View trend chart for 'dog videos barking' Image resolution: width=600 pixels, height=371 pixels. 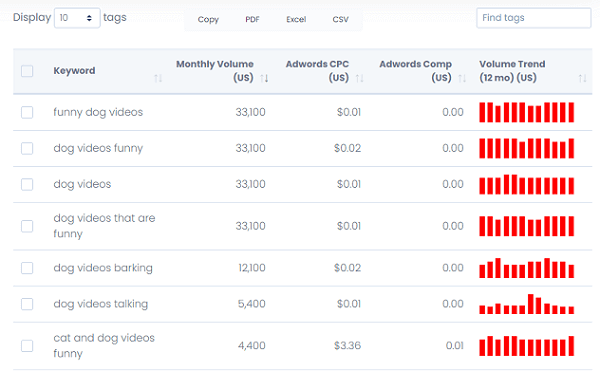point(527,268)
